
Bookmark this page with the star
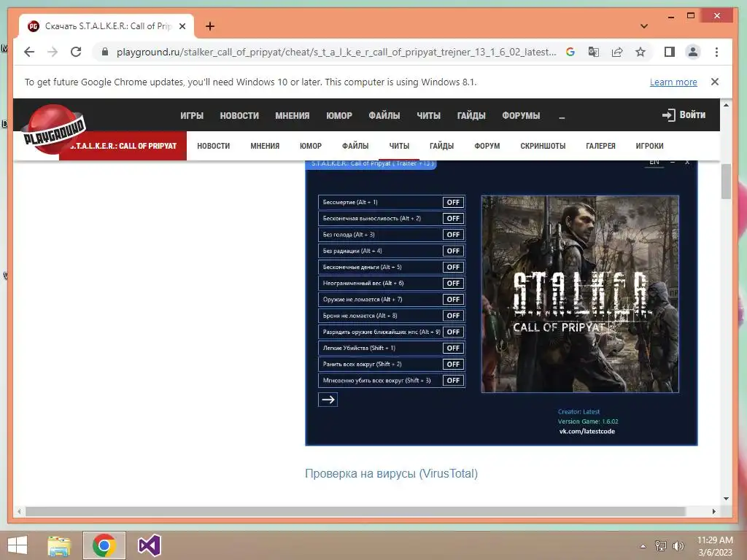640,52
